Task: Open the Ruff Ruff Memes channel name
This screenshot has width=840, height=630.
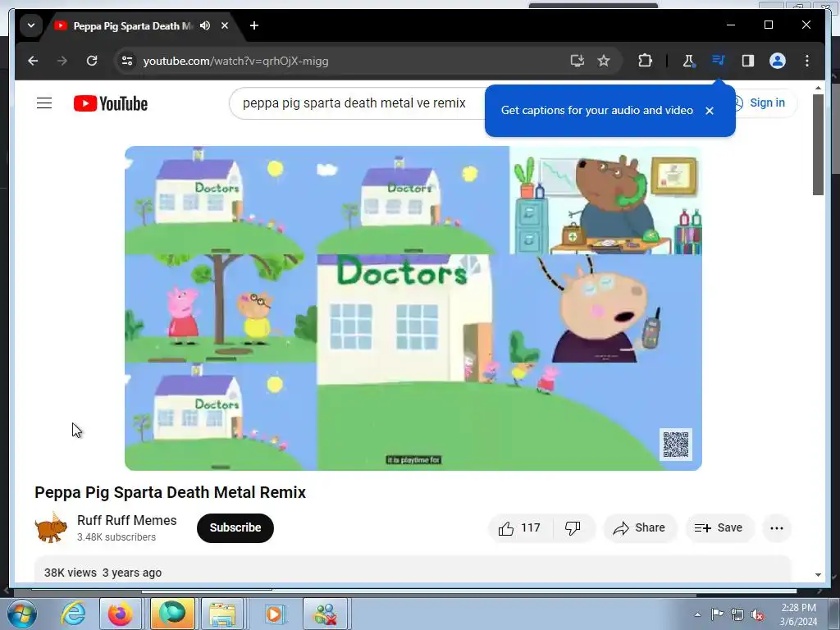Action: (x=127, y=520)
